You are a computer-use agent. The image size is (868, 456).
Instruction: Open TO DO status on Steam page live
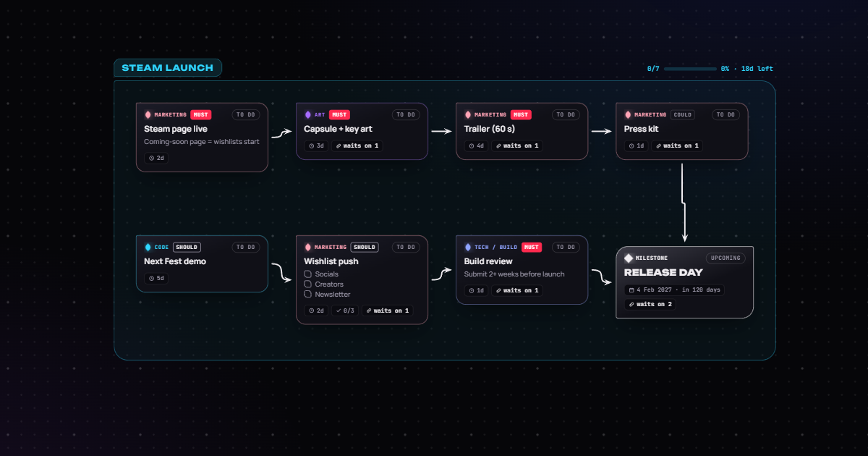(246, 114)
